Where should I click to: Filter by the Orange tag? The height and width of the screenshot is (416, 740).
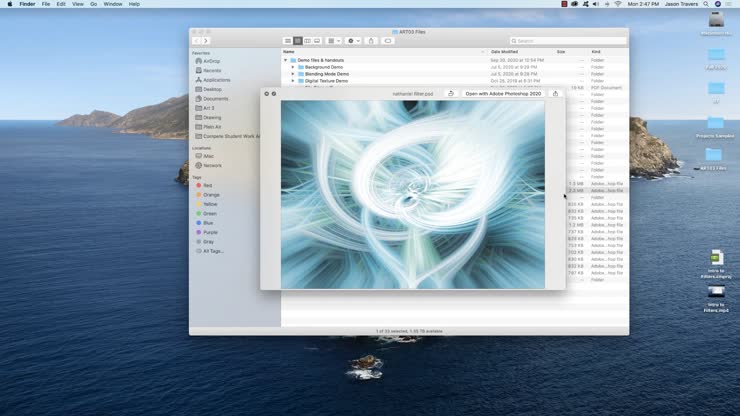(208, 195)
